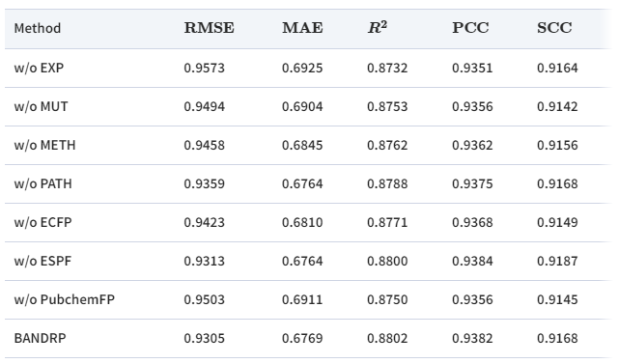Image resolution: width=619 pixels, height=364 pixels.
Task: Select the R² column header
Action: pos(378,28)
